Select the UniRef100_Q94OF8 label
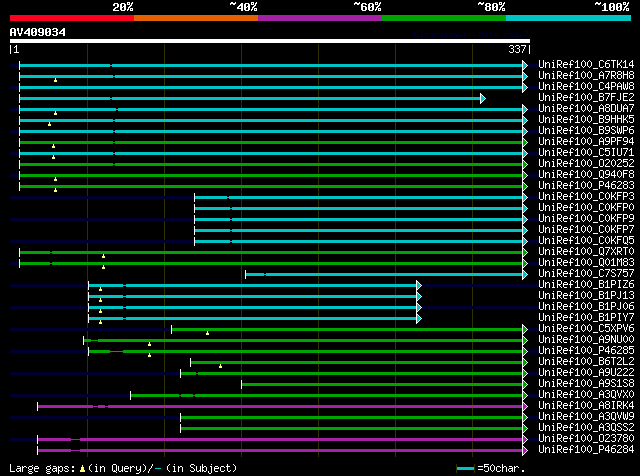640x476 pixels. [x=586, y=175]
